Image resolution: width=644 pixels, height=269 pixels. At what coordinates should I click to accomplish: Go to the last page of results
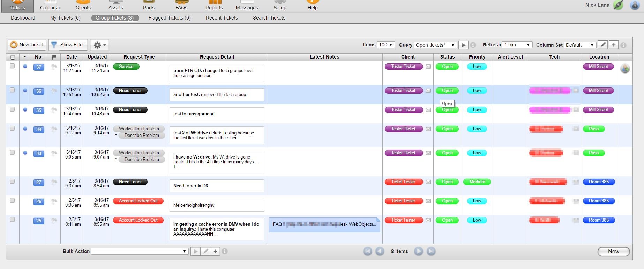pyautogui.click(x=431, y=251)
